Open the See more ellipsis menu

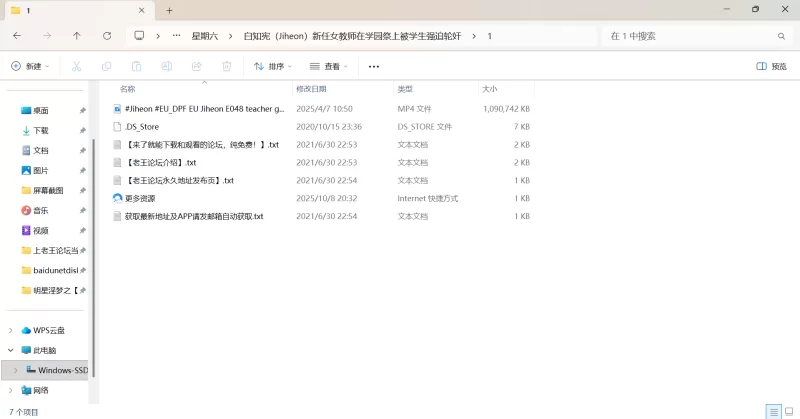coord(374,66)
